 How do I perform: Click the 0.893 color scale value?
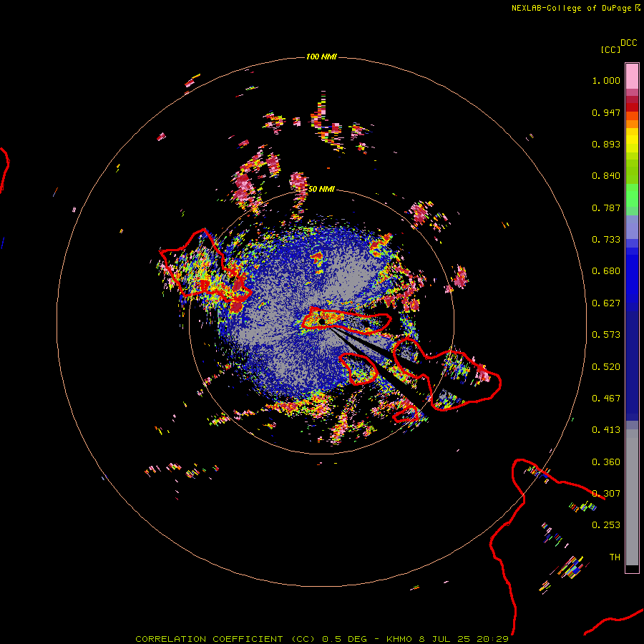(606, 144)
